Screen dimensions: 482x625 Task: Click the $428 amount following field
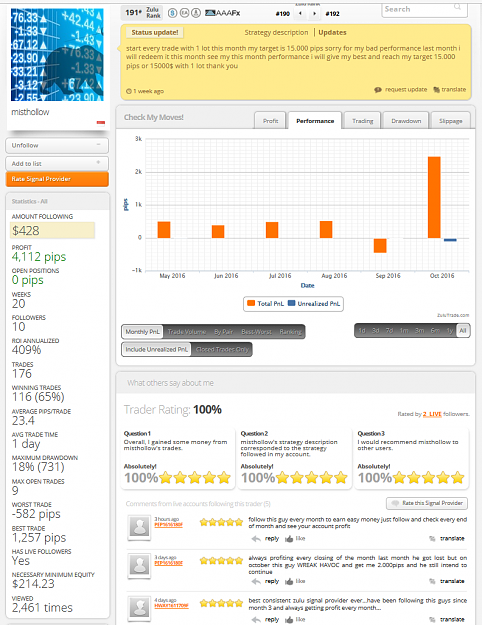[x=52, y=230]
